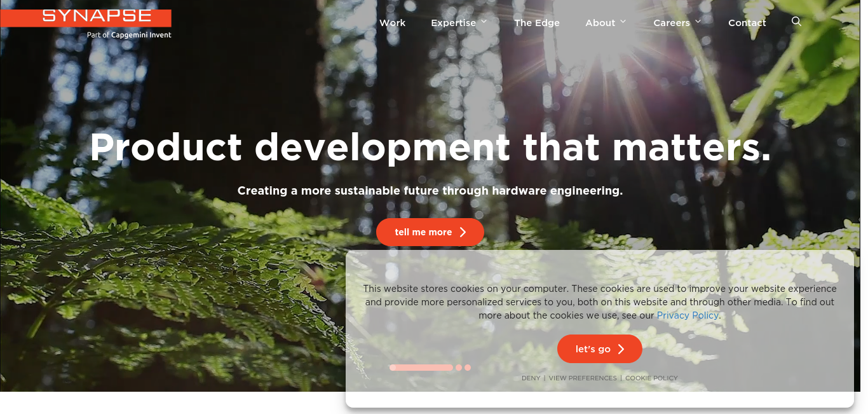Expand the Expertise menu chevron

click(484, 22)
